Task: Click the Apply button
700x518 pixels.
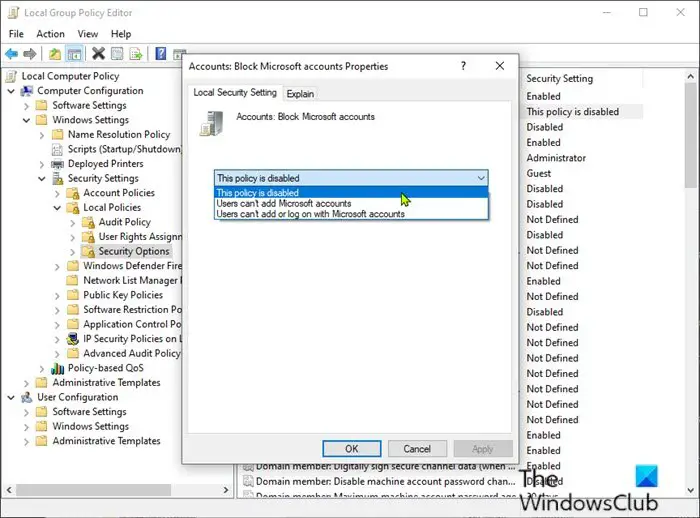Action: (483, 449)
